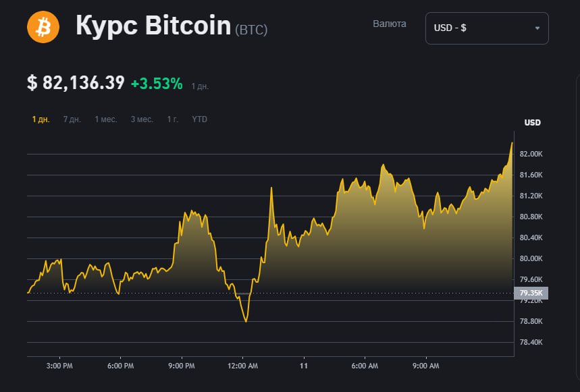Click the 81.20K axis value
This screenshot has width=580, height=392.
[x=531, y=196]
